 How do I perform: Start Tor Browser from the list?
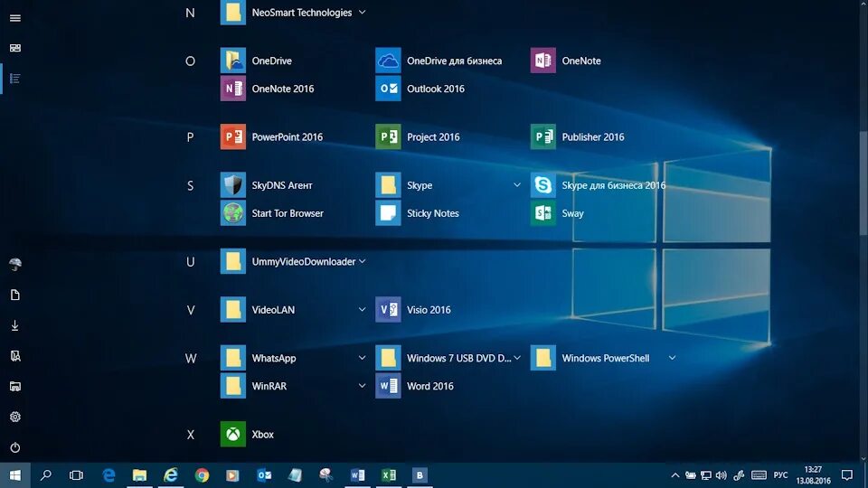click(x=272, y=213)
